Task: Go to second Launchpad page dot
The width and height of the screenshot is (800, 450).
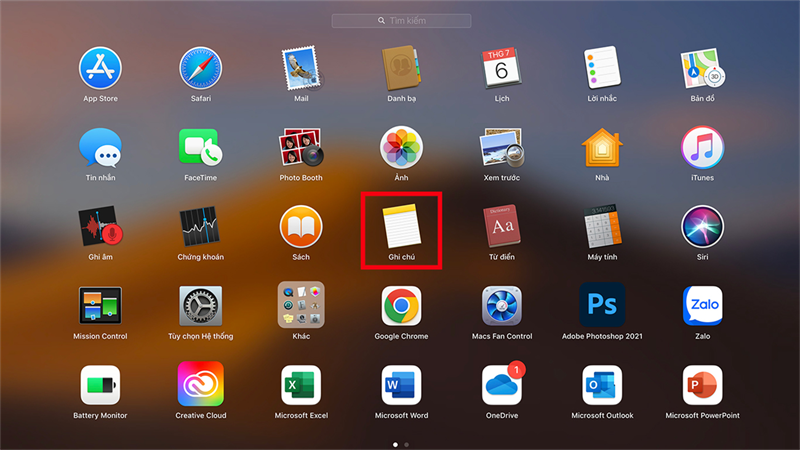Action: [407, 445]
